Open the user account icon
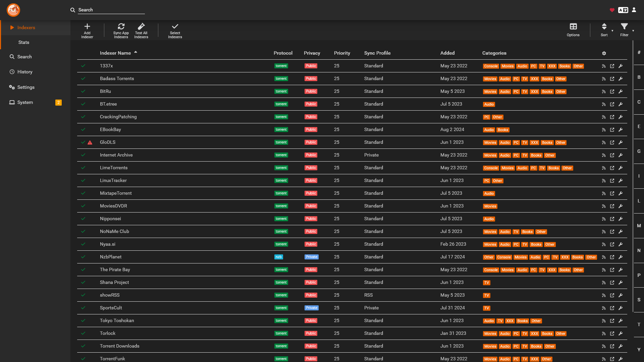The image size is (644, 362). point(634,10)
